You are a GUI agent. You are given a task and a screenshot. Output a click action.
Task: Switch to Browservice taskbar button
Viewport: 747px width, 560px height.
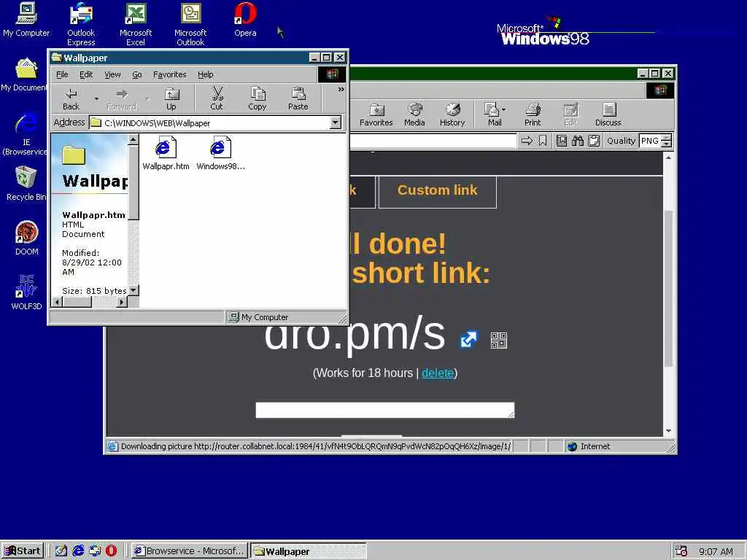coord(190,551)
